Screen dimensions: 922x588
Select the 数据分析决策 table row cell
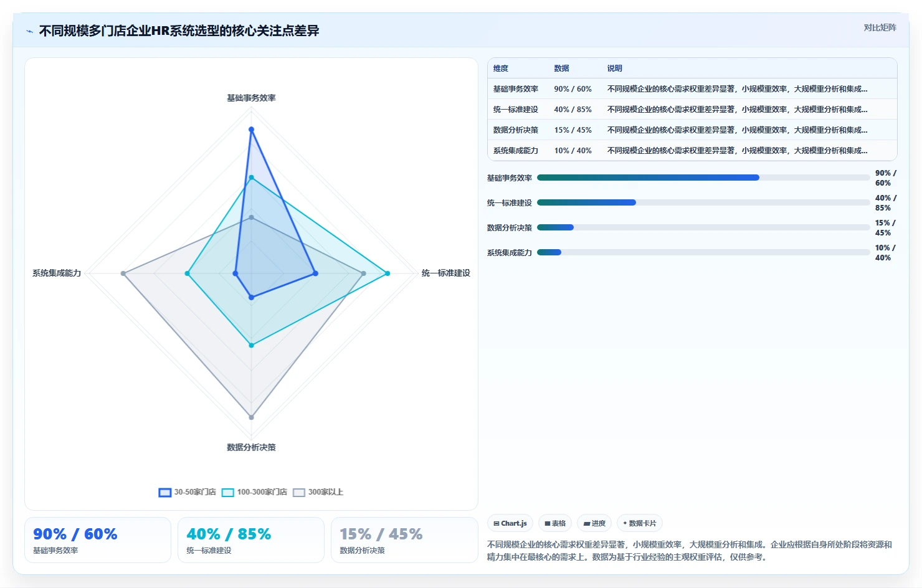coord(516,130)
